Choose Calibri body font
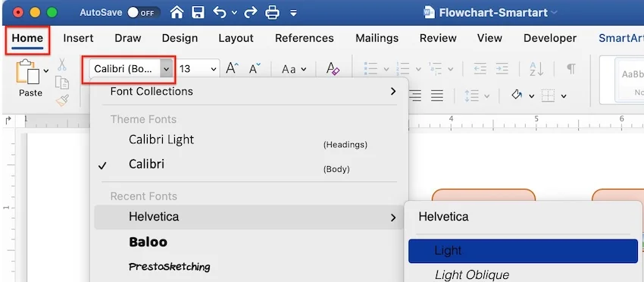 [250, 164]
